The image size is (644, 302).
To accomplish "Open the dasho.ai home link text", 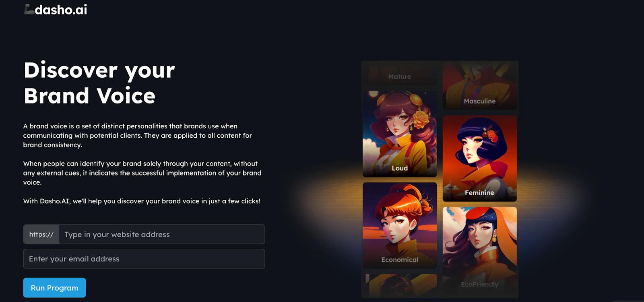I will pos(61,10).
